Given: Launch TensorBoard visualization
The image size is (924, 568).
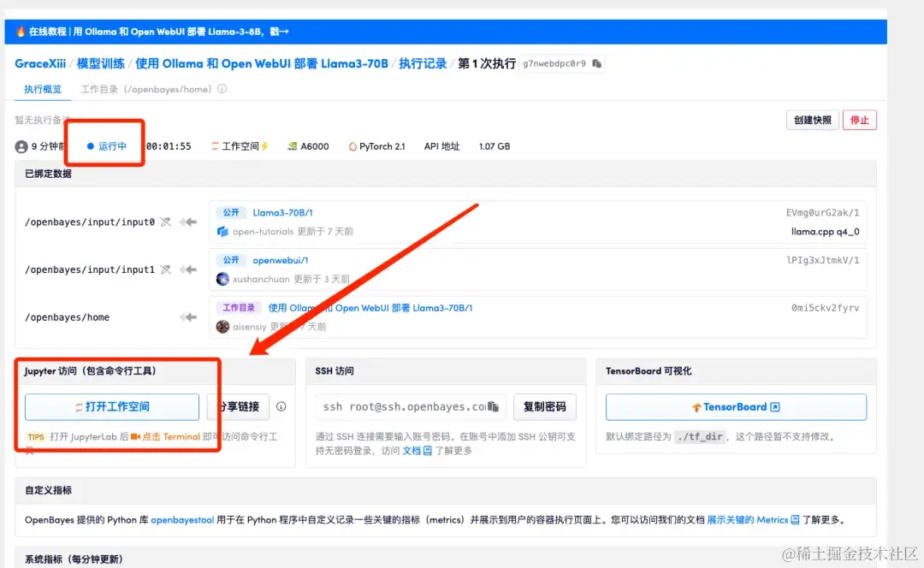Looking at the screenshot, I should [734, 406].
